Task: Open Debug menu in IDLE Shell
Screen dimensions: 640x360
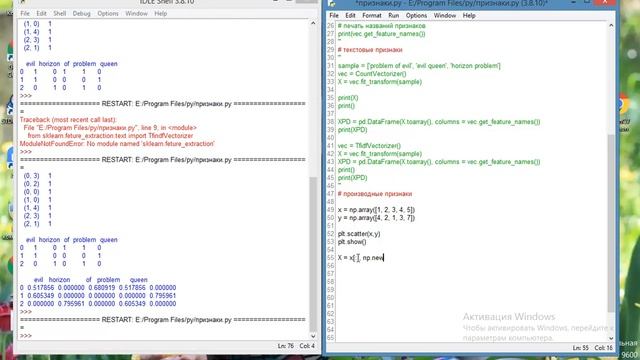Action: coord(82,13)
